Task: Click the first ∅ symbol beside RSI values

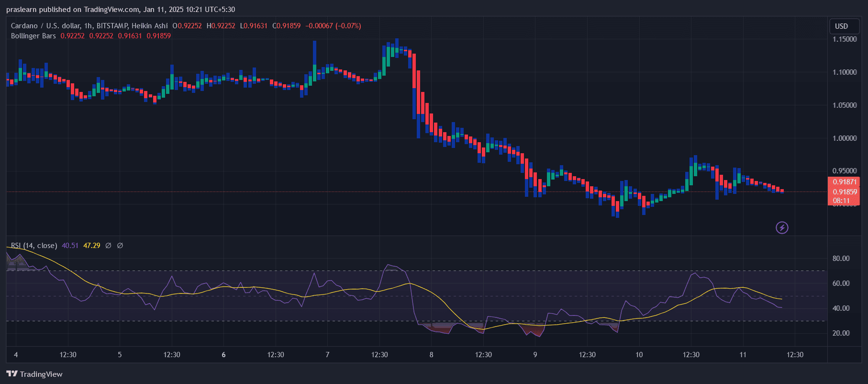Action: (x=108, y=246)
